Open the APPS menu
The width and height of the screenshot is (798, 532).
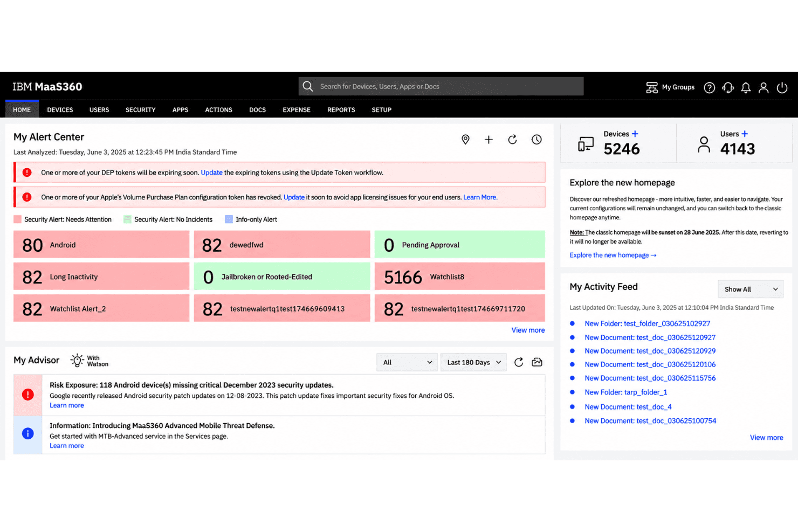pos(180,110)
